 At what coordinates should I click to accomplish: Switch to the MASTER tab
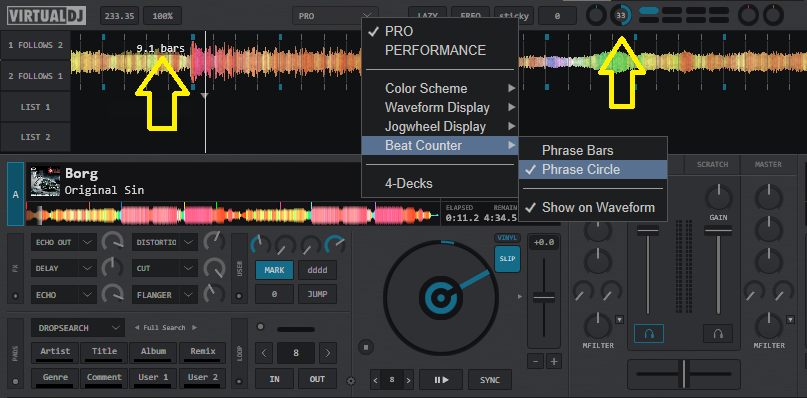click(768, 165)
